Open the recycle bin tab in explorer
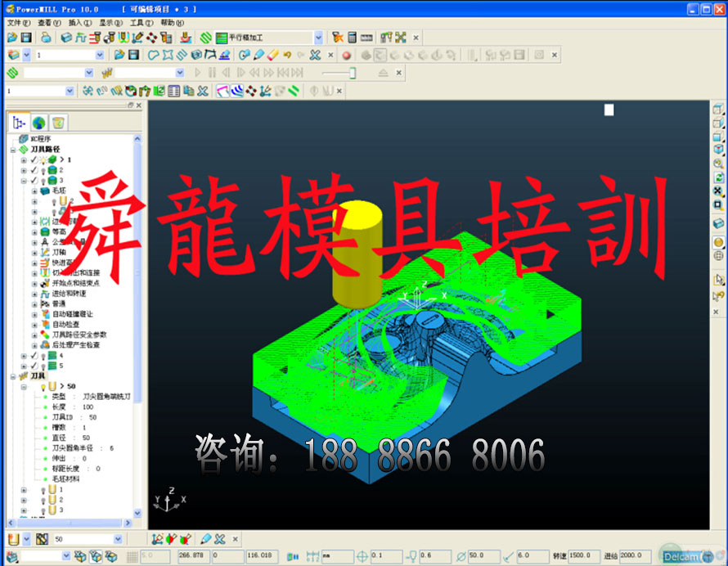728x566 pixels. pyautogui.click(x=58, y=123)
